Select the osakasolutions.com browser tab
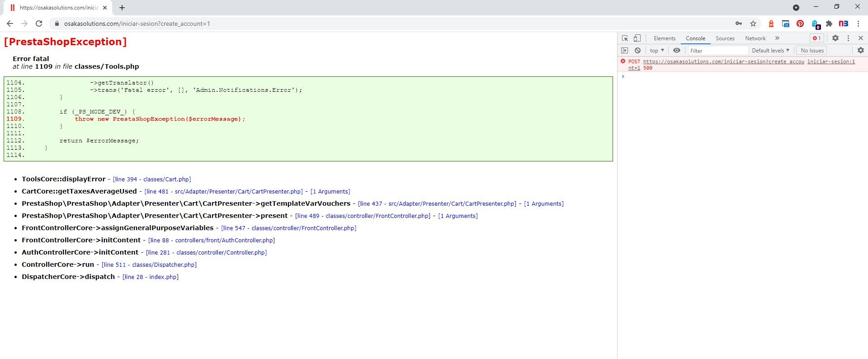 pos(58,8)
